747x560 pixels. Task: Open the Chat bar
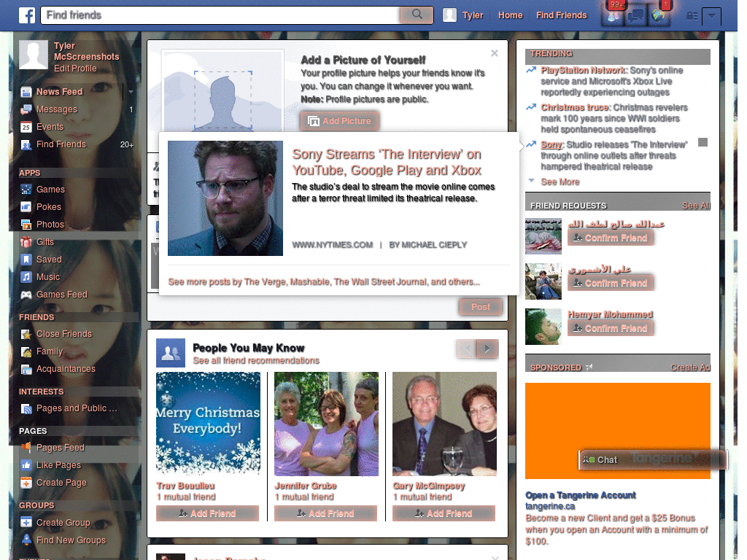click(x=652, y=460)
